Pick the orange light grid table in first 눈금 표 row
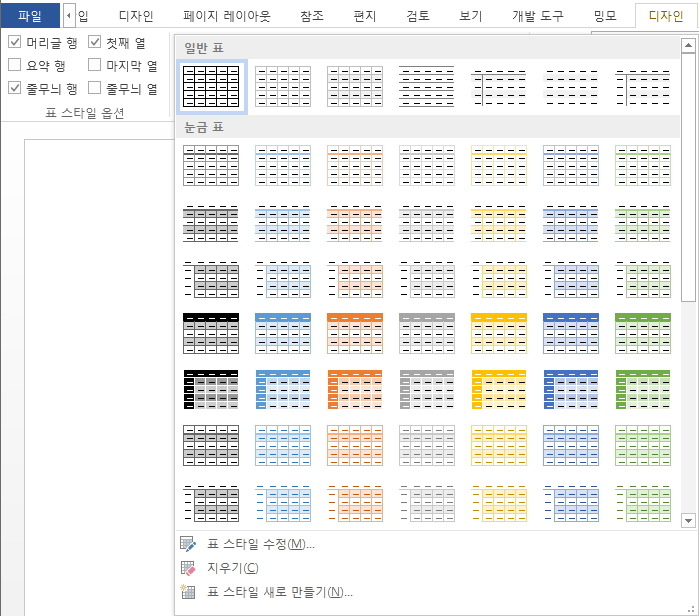The height and width of the screenshot is (616, 699). 355,165
